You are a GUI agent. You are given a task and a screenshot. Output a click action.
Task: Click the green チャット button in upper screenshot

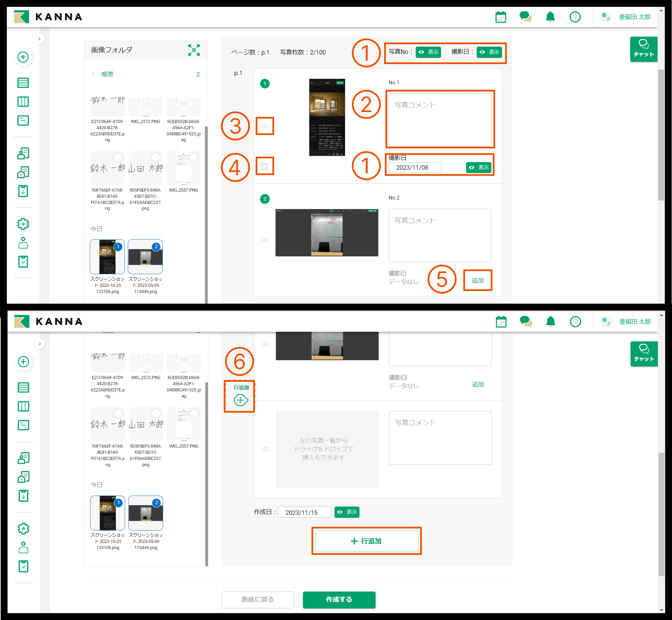644,49
